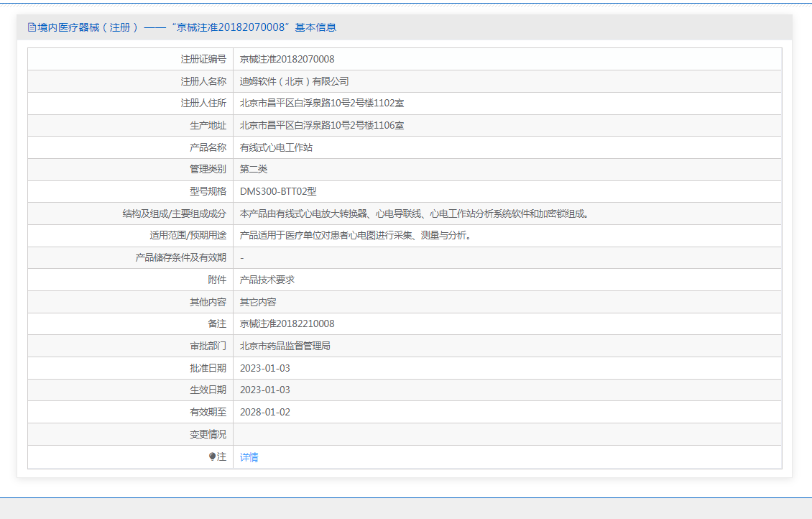This screenshot has width=812, height=519.
Task: Click the 管理类别 value 第二类
Action: [x=254, y=170]
